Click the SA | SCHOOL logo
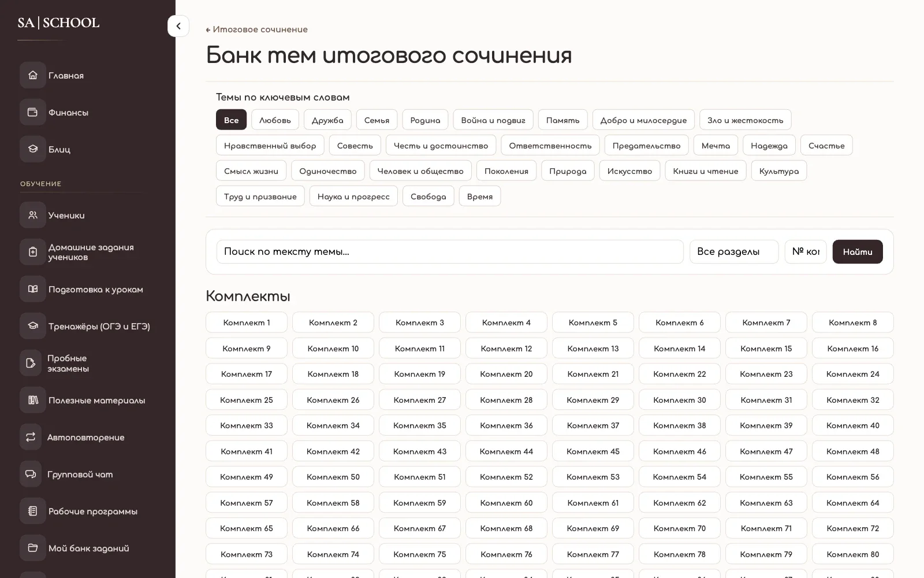Image resolution: width=924 pixels, height=578 pixels. (x=58, y=23)
